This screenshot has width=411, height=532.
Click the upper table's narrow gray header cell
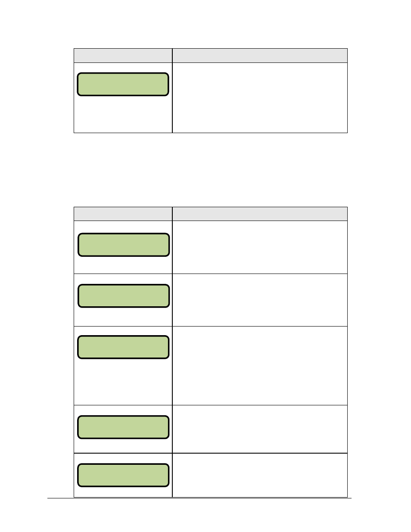(123, 56)
